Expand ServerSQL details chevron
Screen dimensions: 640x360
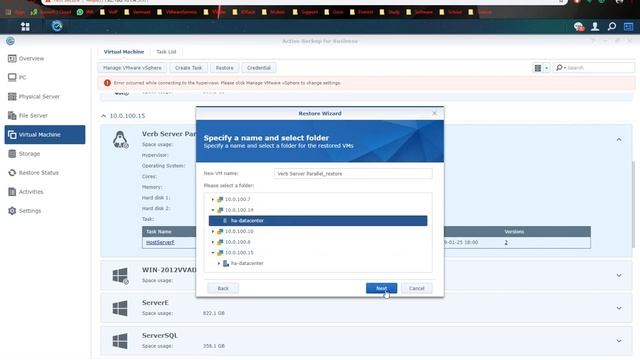tap(619, 341)
